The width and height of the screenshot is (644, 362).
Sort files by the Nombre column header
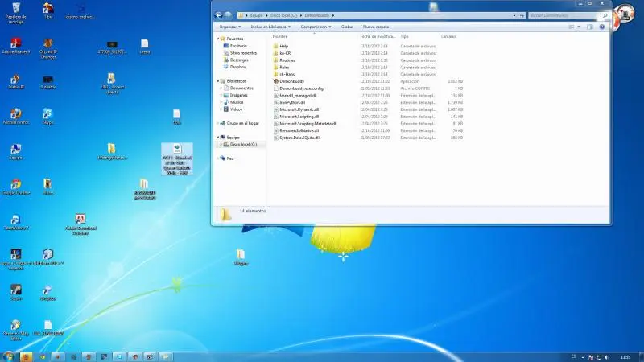[x=280, y=36]
